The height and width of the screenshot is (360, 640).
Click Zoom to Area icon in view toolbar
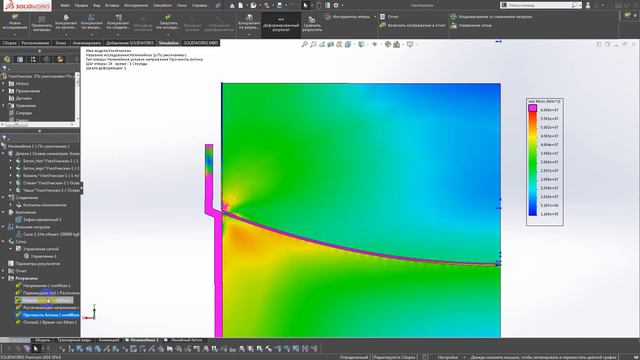click(x=313, y=44)
